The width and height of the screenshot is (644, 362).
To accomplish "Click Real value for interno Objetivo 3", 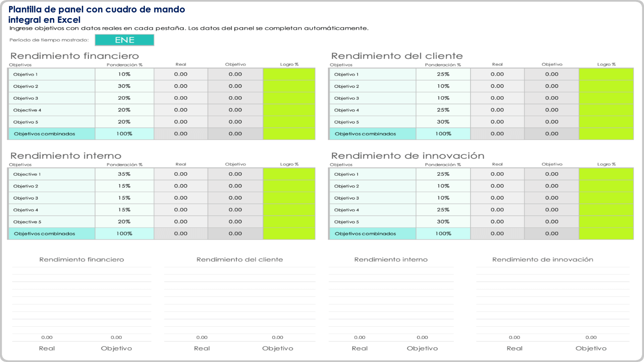I will (181, 198).
